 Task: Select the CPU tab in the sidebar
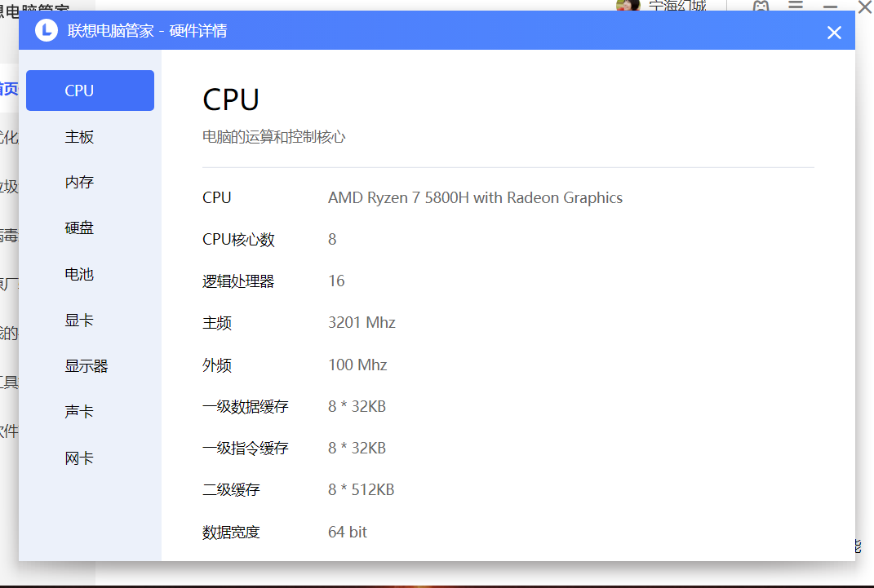(x=91, y=91)
